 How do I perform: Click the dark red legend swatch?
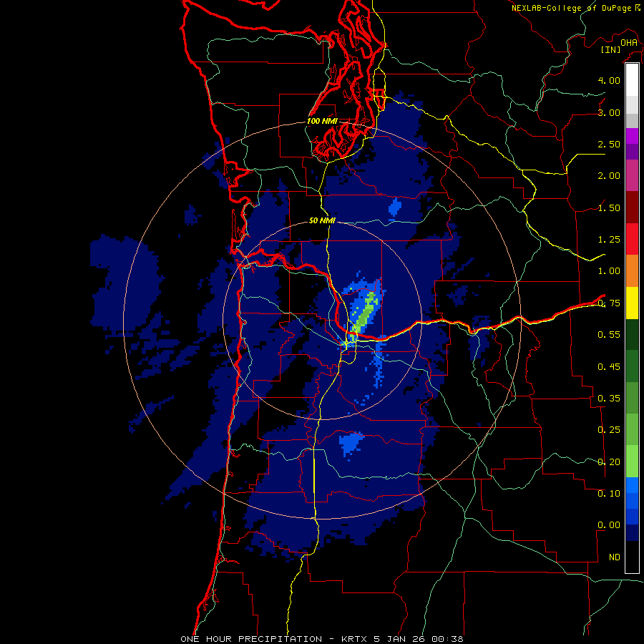pyautogui.click(x=632, y=208)
